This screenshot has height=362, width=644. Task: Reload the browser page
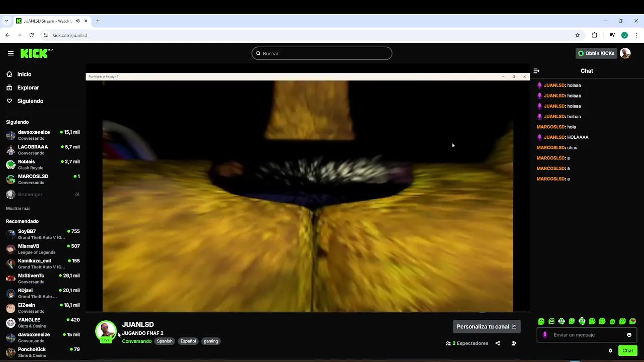point(31,35)
